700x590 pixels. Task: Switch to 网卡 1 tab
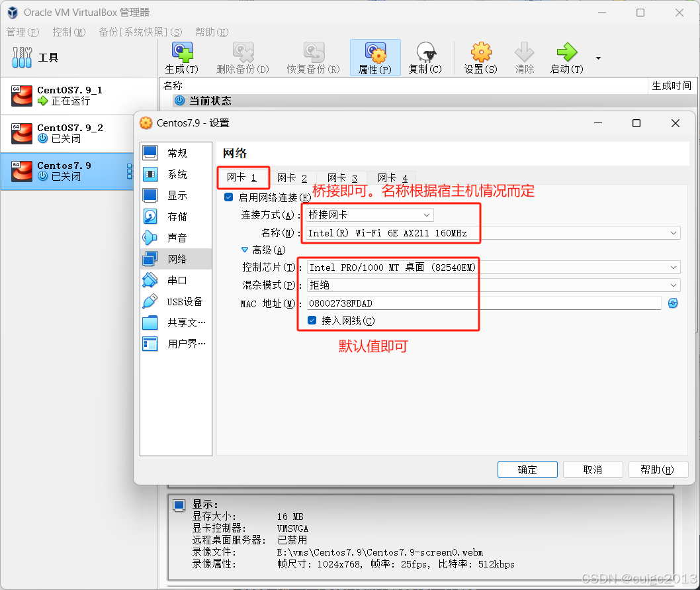point(242,177)
